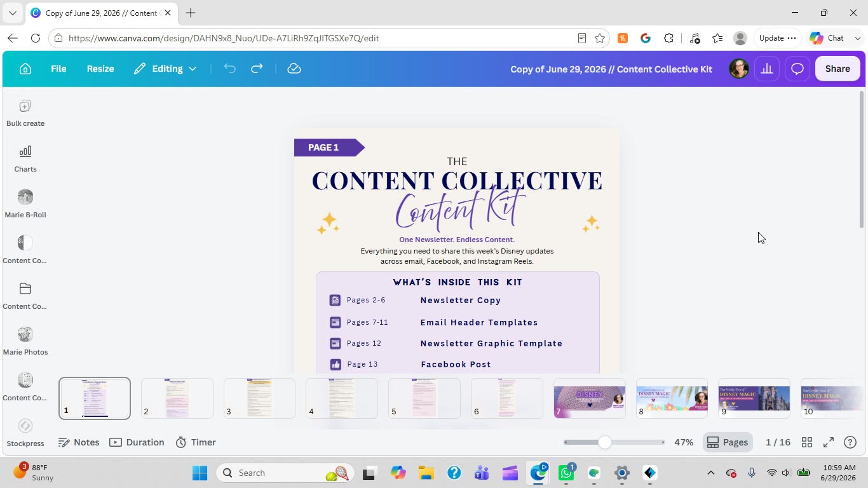The image size is (868, 488).
Task: Open the comments speech-bubble icon
Action: point(797,69)
